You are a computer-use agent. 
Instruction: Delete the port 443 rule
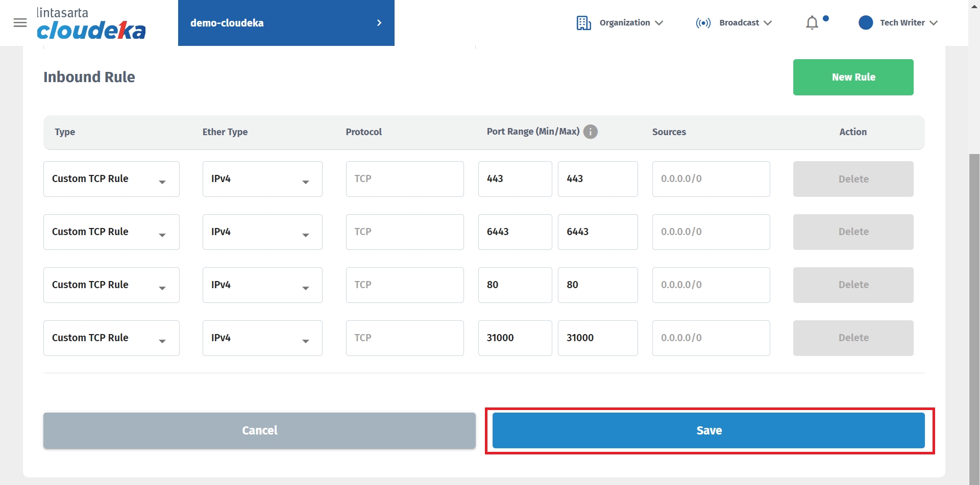(853, 179)
